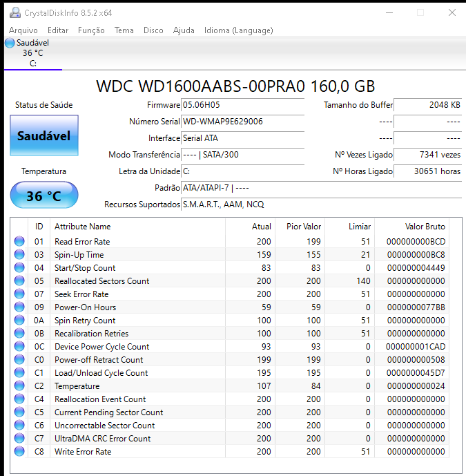
Task: Click status orb for Power-off Retract Count
Action: [19, 359]
